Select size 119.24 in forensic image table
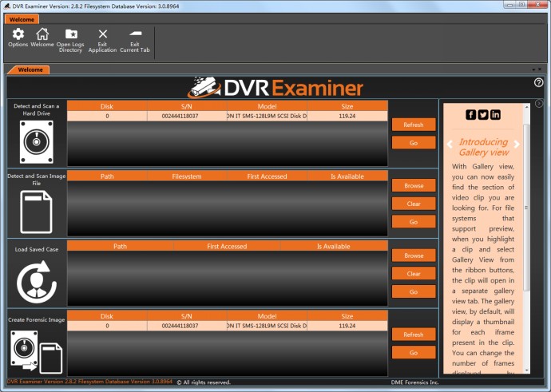The image size is (551, 392). tap(347, 326)
